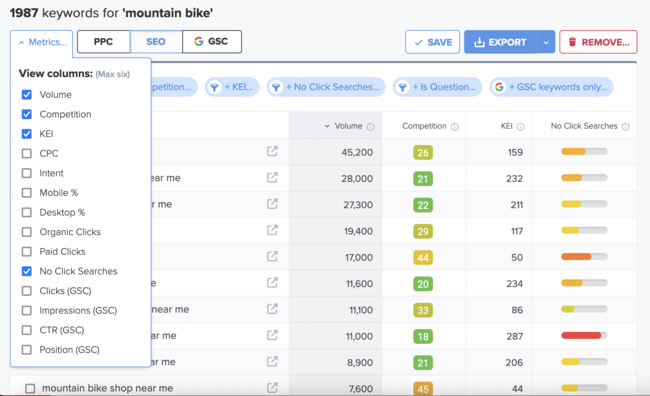Switch to the SEO tab
650x396 pixels.
coord(156,41)
